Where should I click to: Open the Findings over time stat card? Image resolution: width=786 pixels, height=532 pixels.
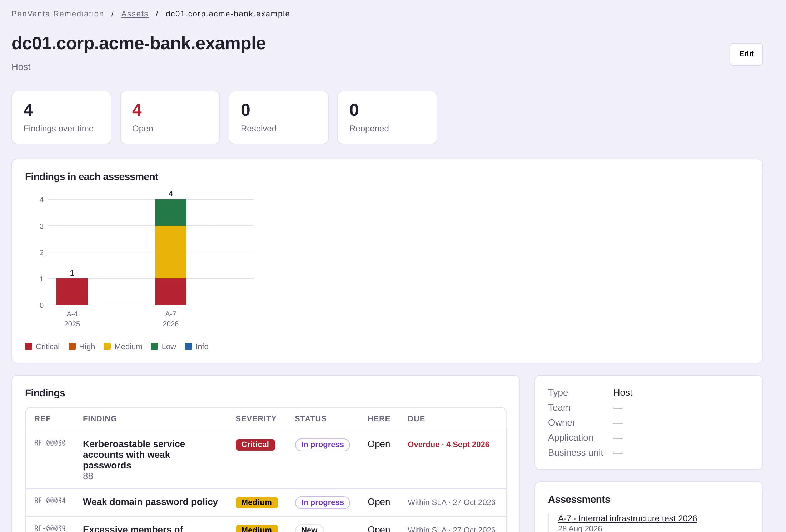pyautogui.click(x=61, y=117)
